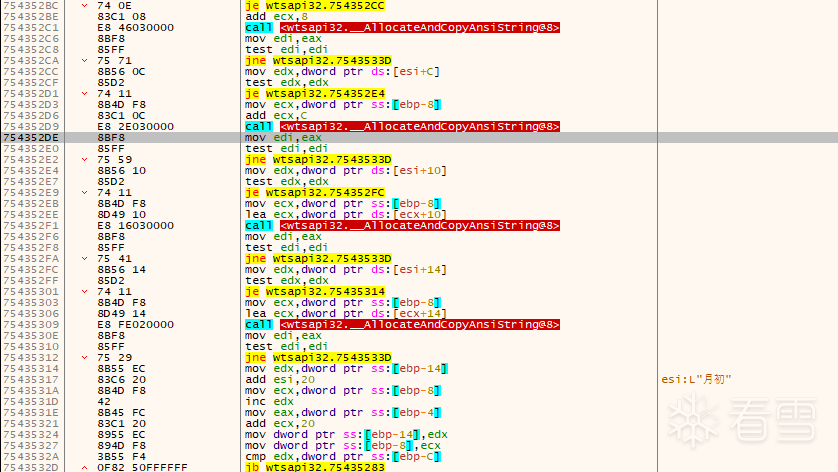Click the jump-up arrow marker beside bytes 0F82 50FFFFFF
Viewport: 838px width, 472px height.
84,468
